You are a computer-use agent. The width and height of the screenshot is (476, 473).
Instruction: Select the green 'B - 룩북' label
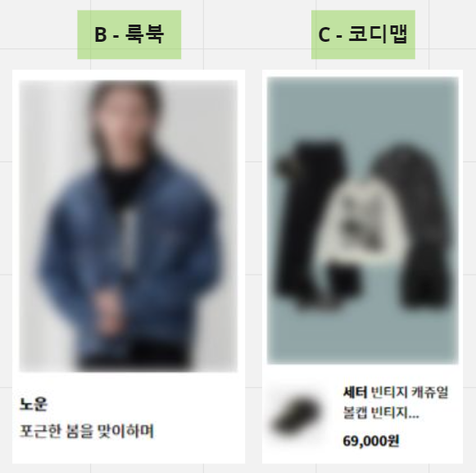(x=129, y=34)
